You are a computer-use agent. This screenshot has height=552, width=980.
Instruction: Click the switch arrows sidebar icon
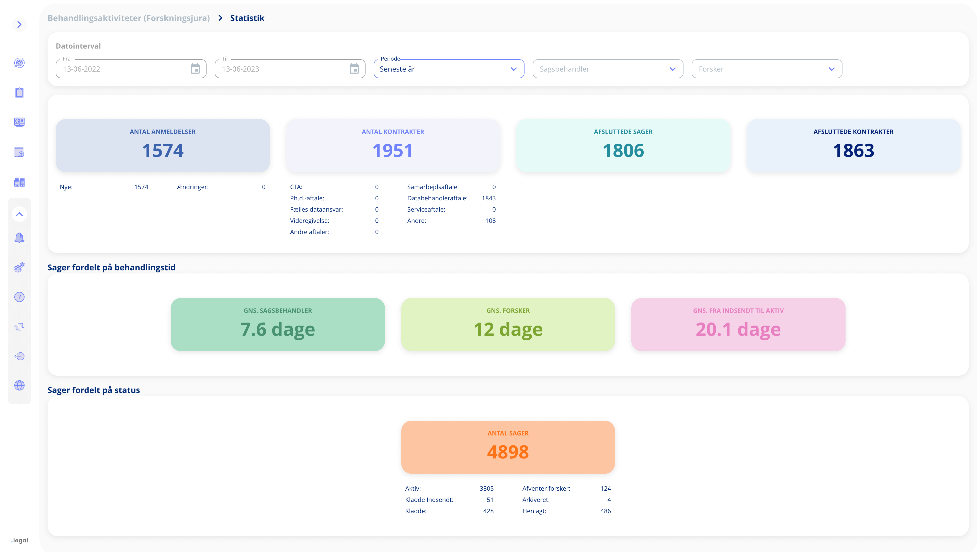(19, 327)
